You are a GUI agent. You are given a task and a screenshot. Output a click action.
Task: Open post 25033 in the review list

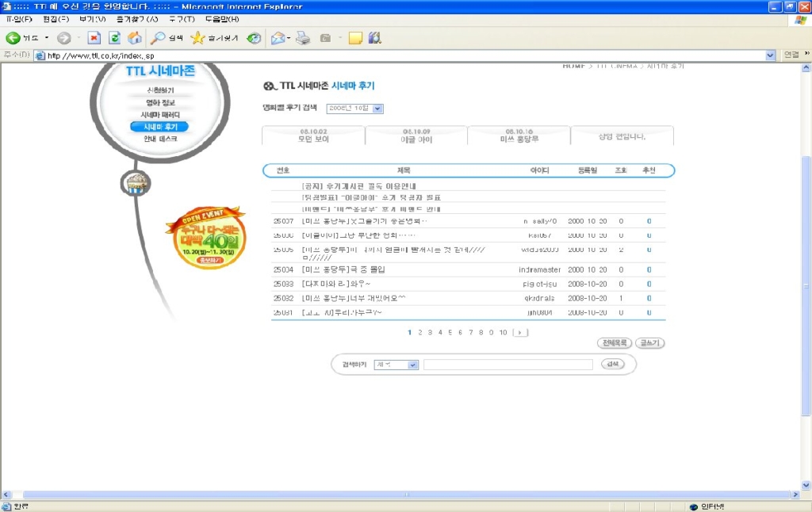click(x=336, y=285)
